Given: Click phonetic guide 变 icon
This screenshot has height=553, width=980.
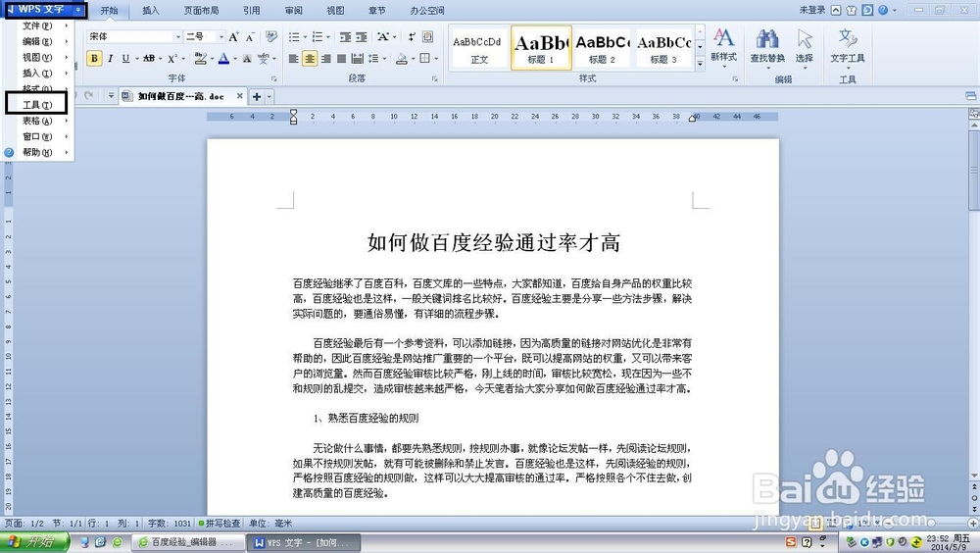Looking at the screenshot, I should [263, 59].
